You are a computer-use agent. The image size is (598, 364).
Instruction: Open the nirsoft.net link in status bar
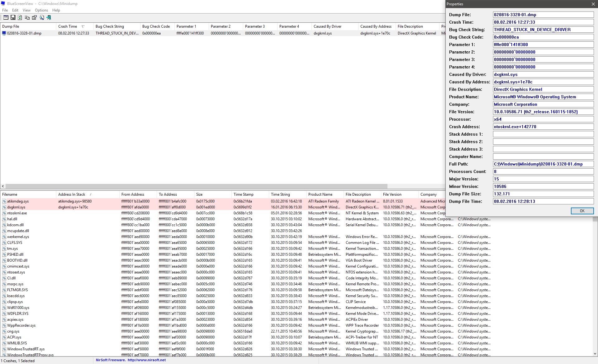(146, 360)
